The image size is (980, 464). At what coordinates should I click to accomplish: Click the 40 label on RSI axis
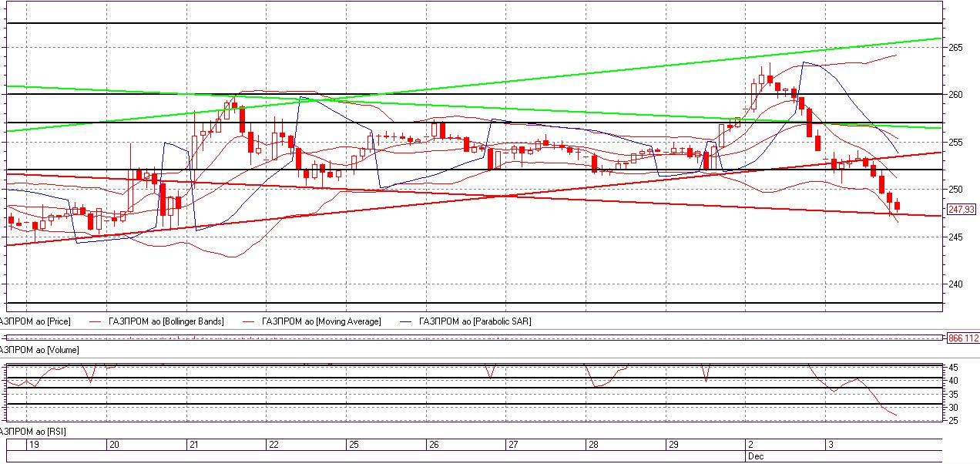953,381
